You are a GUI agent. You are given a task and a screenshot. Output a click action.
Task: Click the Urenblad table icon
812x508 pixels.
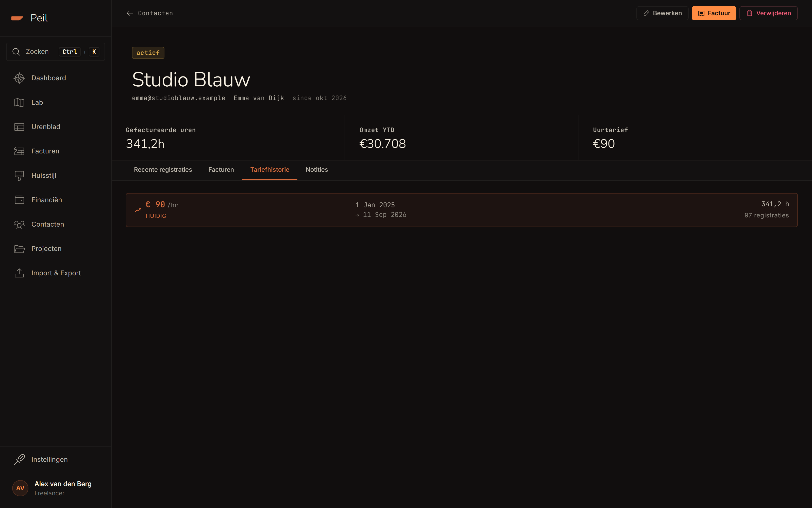[x=19, y=127]
